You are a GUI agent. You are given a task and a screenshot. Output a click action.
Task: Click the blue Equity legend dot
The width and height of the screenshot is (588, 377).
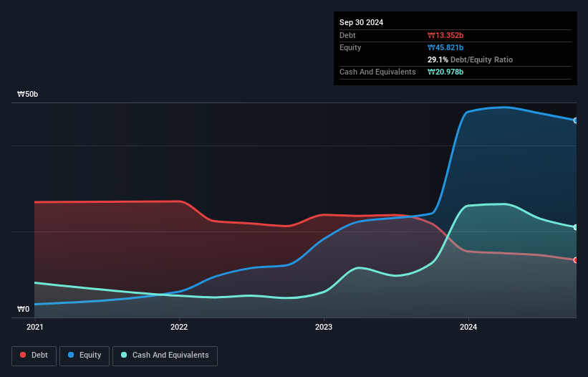(71, 355)
